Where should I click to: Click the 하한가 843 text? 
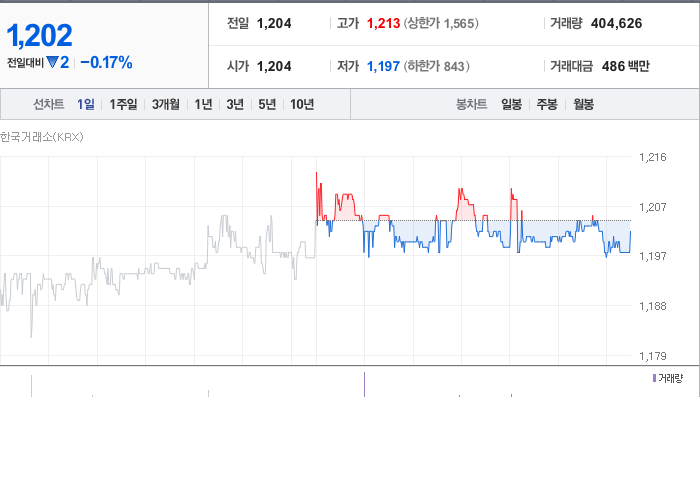[437, 66]
